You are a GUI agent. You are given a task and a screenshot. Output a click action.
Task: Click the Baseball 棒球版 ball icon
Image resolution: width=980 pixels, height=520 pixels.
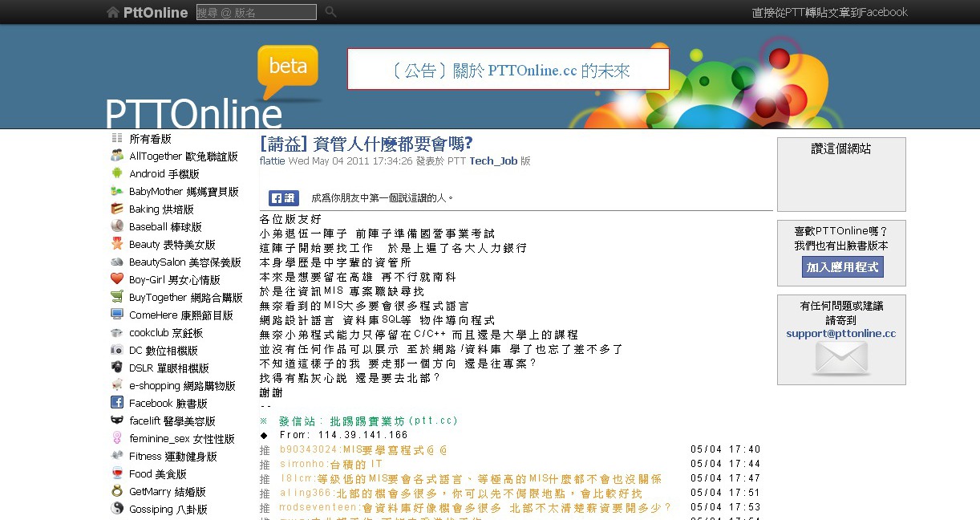pyautogui.click(x=117, y=226)
